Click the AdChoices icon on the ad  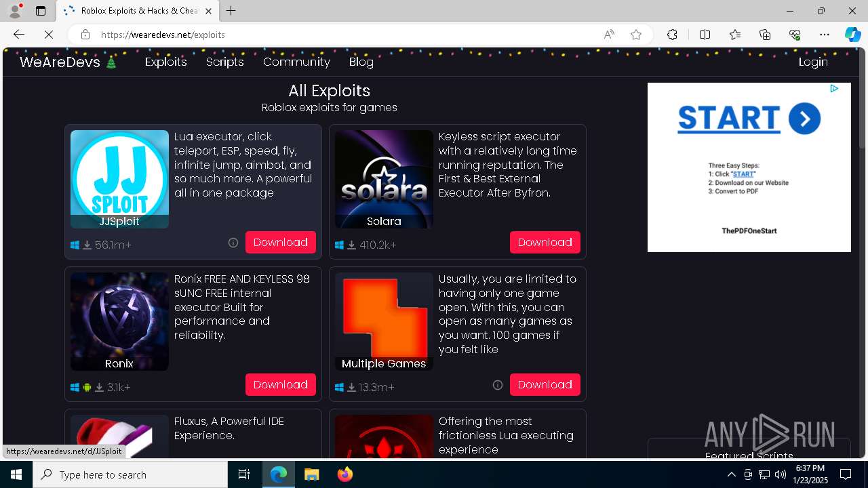click(x=834, y=88)
